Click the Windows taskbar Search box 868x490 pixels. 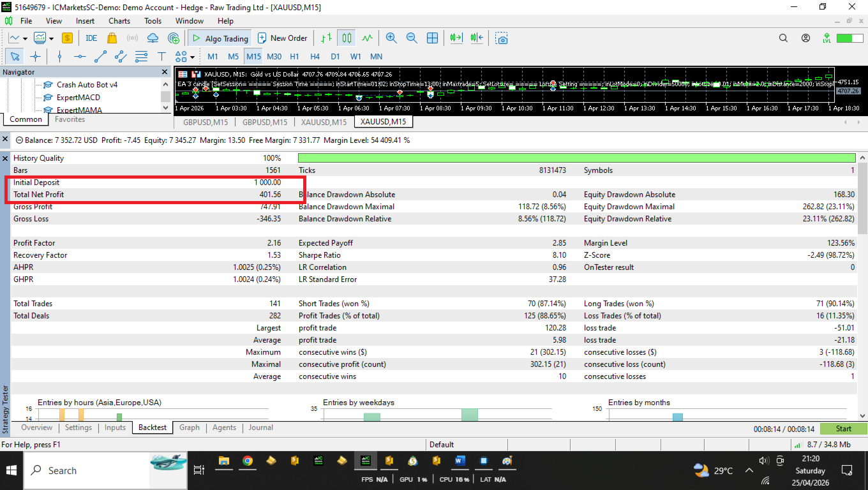tap(86, 471)
